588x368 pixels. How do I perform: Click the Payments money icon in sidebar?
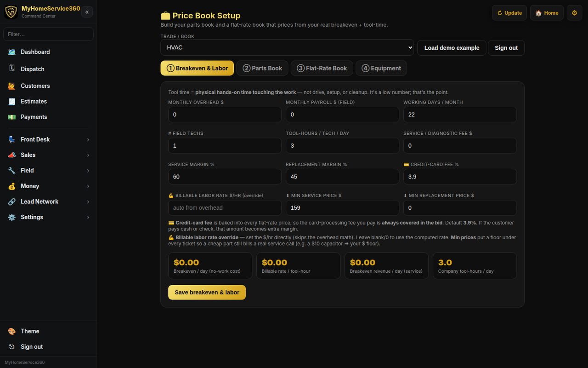pyautogui.click(x=12, y=117)
